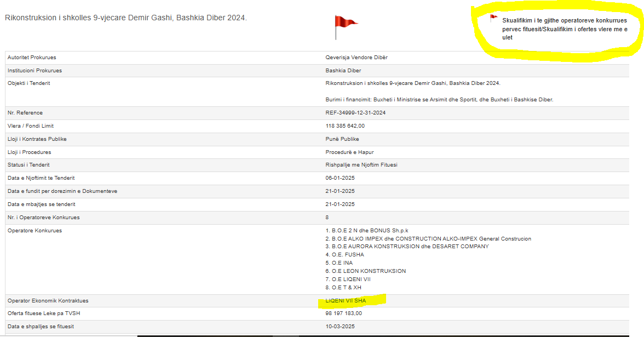Viewport: 644px width, 337px height.
Task: Select the limit fund value 118 385 642,00
Action: click(x=345, y=126)
